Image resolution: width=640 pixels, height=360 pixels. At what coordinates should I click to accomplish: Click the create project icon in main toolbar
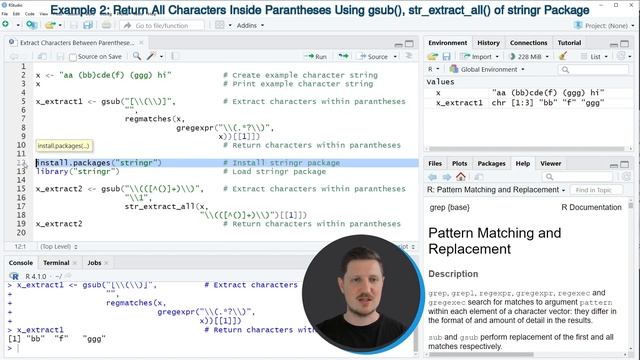point(31,25)
